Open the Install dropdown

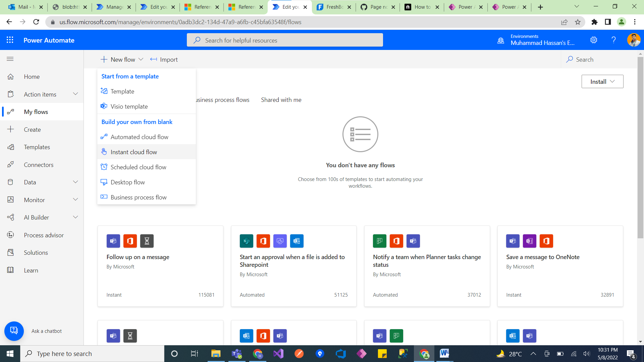[x=602, y=81]
